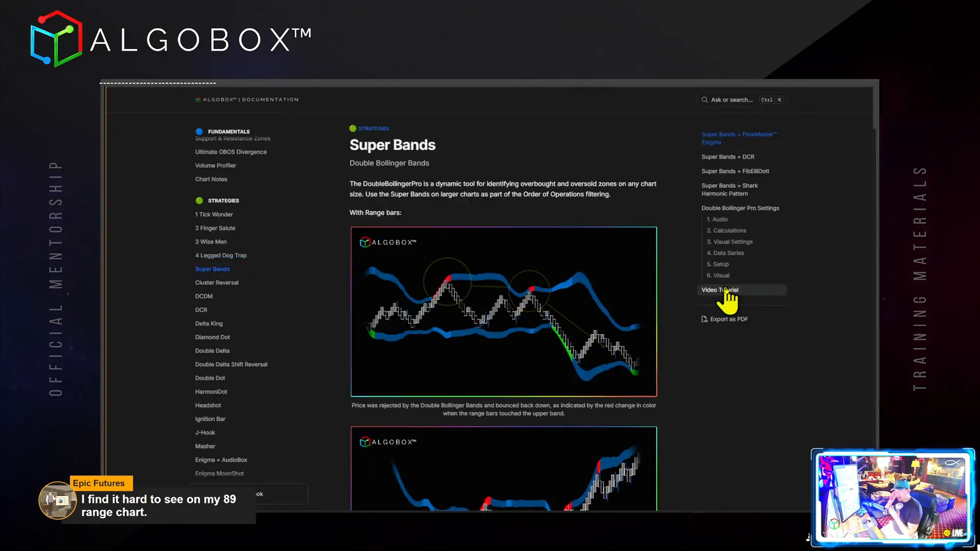Click the Export as PDF icon
This screenshot has height=551, width=980.
pyautogui.click(x=704, y=319)
